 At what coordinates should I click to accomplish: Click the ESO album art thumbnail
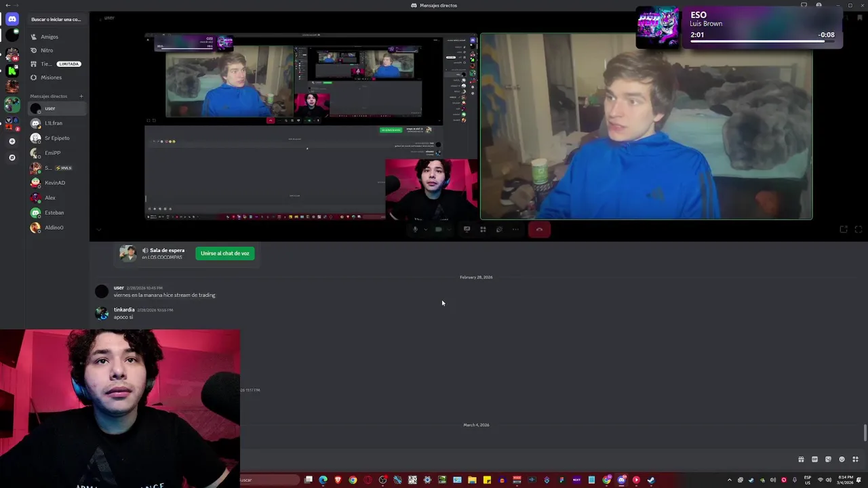click(x=658, y=28)
